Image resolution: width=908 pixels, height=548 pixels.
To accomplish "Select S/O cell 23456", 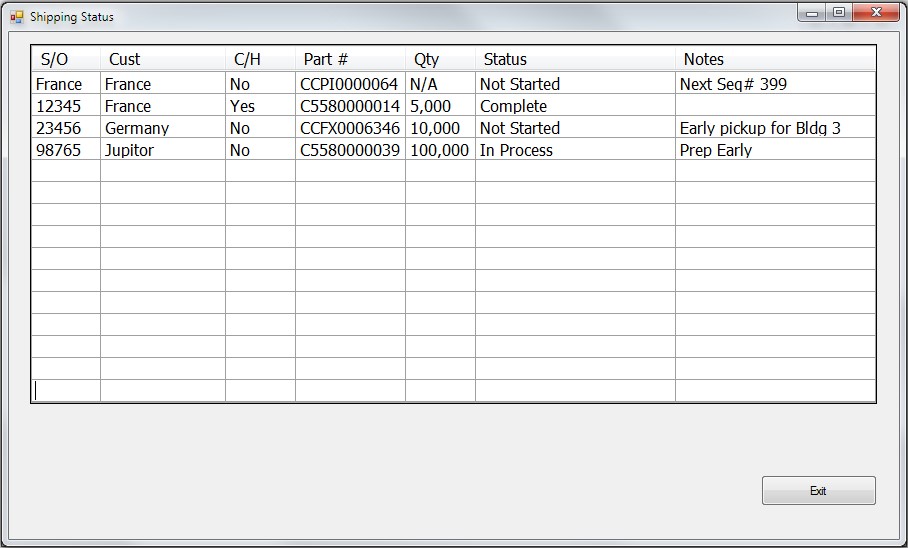I will coord(66,128).
